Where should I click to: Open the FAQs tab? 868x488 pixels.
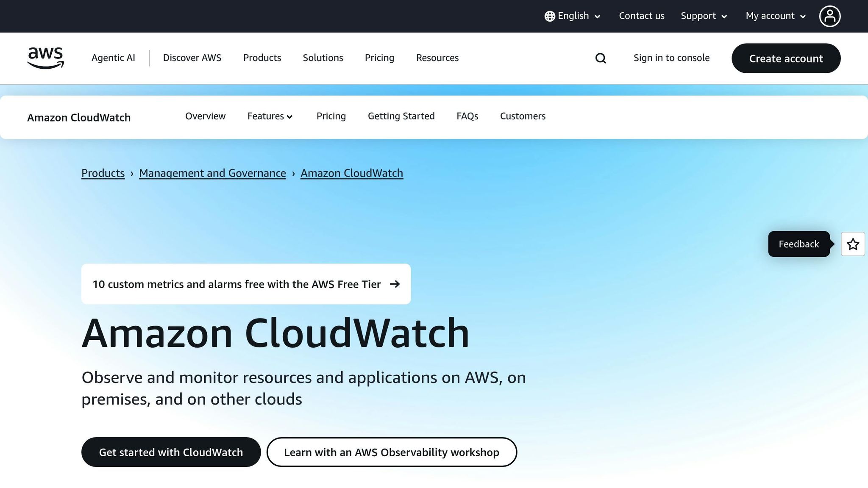click(467, 116)
